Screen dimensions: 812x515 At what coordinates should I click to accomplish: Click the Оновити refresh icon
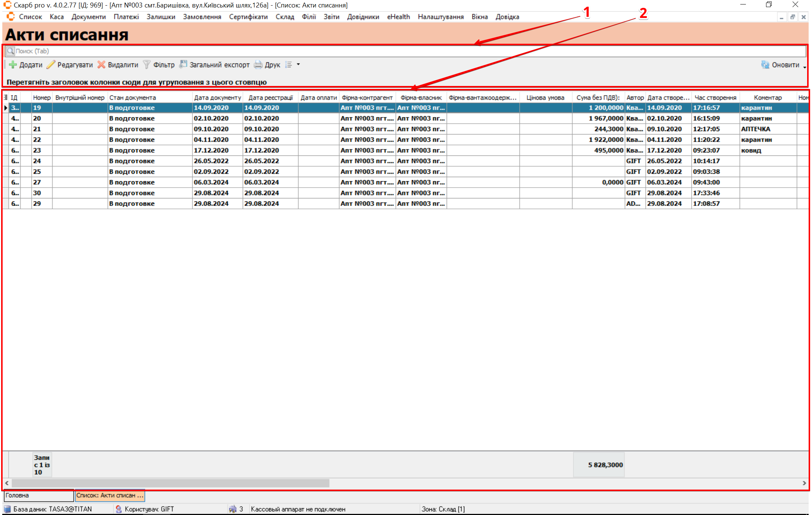point(765,65)
